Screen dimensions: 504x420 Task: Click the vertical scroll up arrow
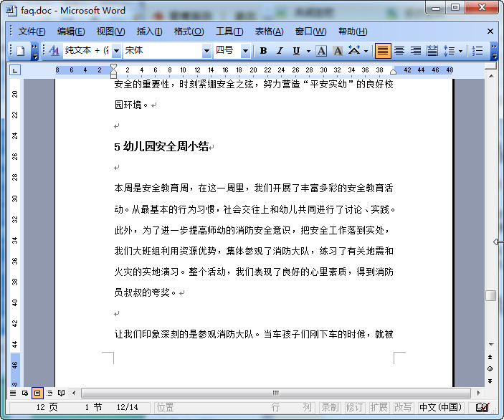tap(491, 76)
